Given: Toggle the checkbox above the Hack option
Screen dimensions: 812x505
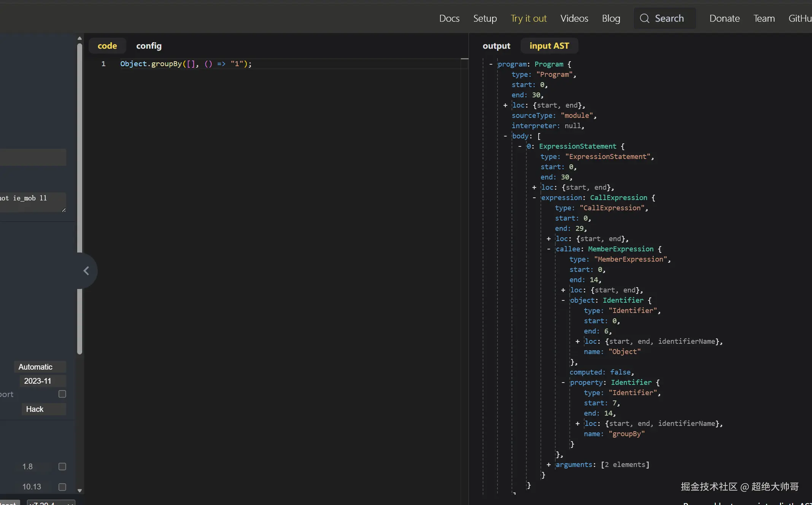Looking at the screenshot, I should 62,394.
